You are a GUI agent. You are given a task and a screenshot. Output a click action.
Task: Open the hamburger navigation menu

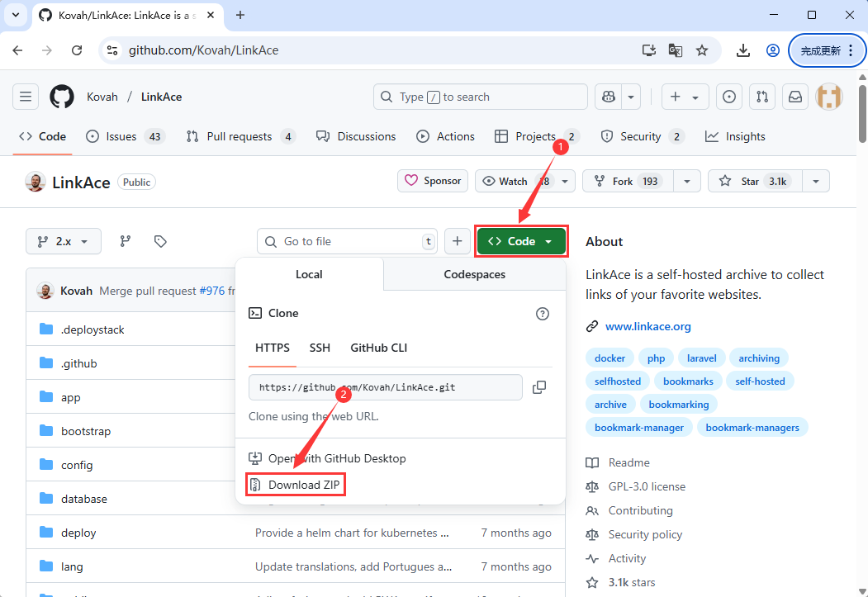(26, 97)
